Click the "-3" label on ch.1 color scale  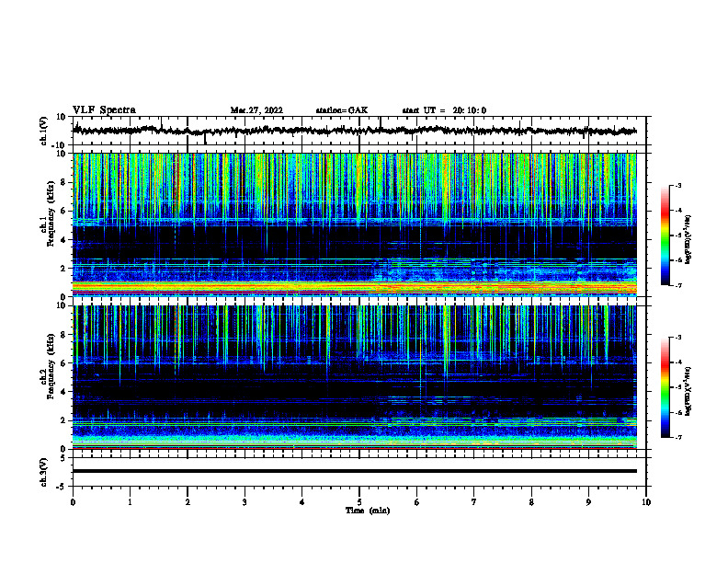[x=678, y=185]
